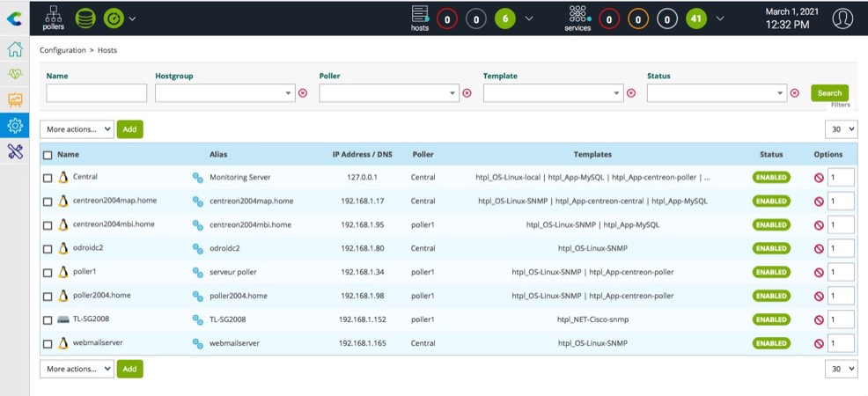This screenshot has width=868, height=396.
Task: Open the Configuration gear sidebar icon
Action: coord(14,126)
